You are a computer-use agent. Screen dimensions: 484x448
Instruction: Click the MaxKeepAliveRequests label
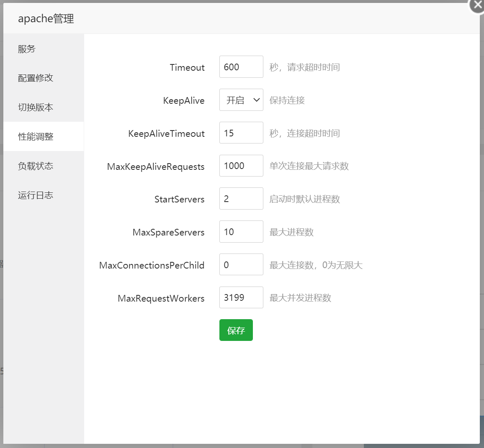[156, 166]
